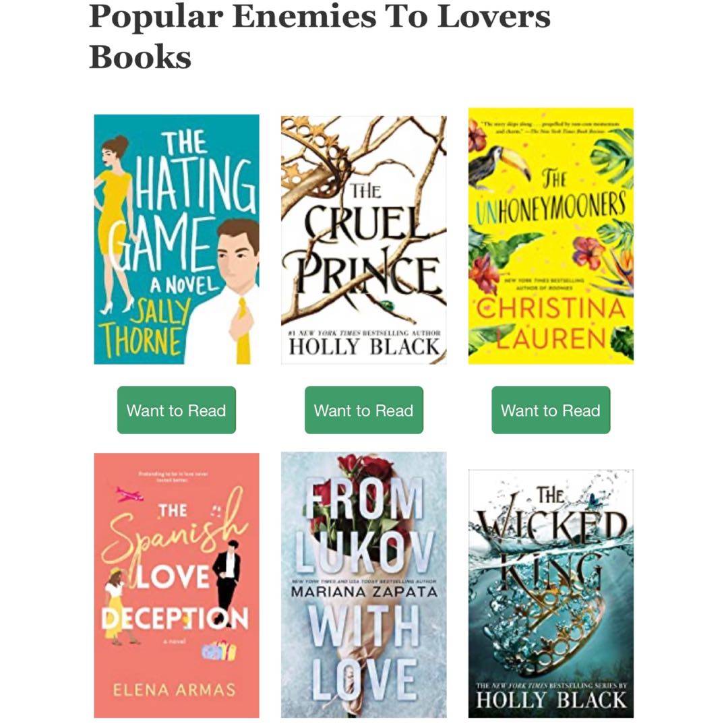Open The Unhoneymooners book cover
The image size is (728, 728).
[551, 236]
